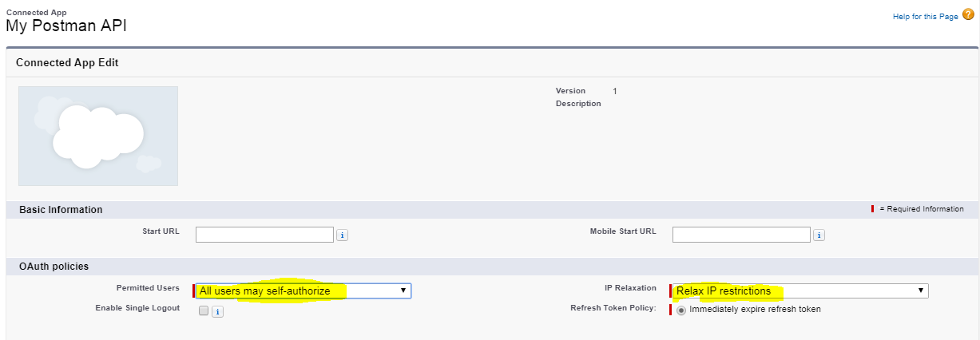Viewport: 980px width, 340px height.
Task: Click the Description field label
Action: coord(578,104)
